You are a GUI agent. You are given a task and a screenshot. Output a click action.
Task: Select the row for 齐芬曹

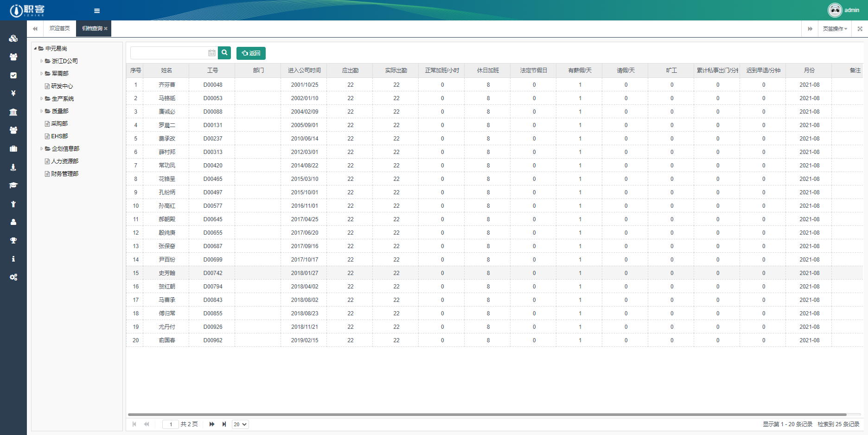494,85
